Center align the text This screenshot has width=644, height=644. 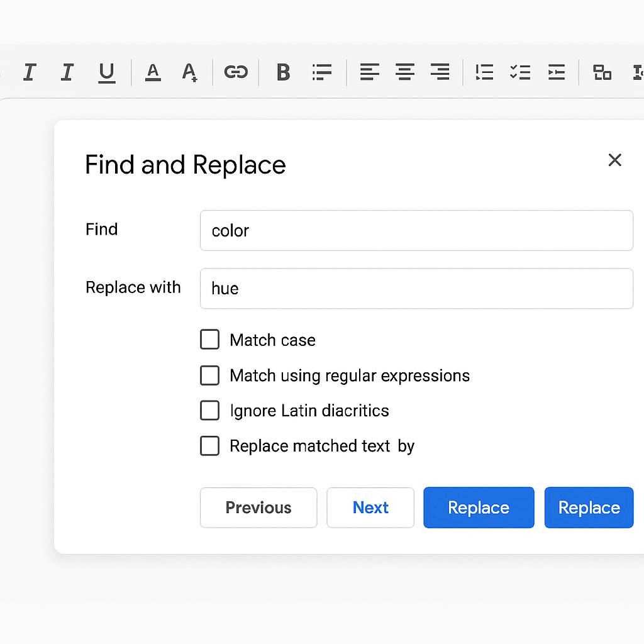405,72
